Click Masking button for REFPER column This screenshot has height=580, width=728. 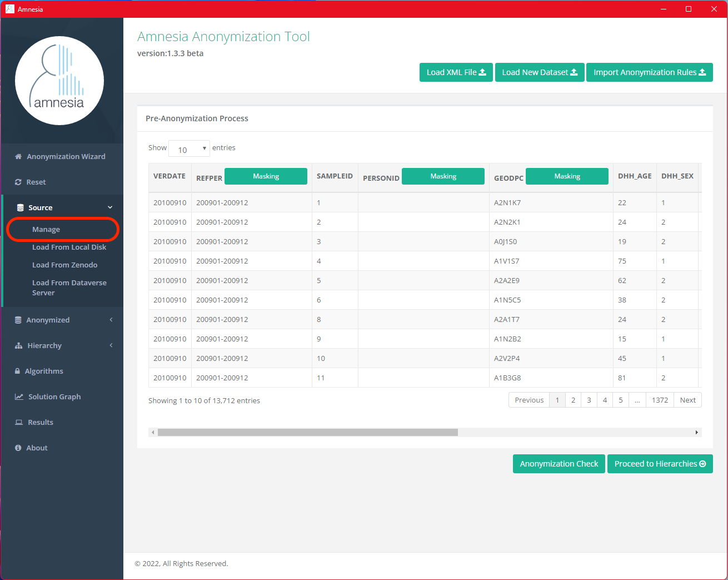pos(266,176)
